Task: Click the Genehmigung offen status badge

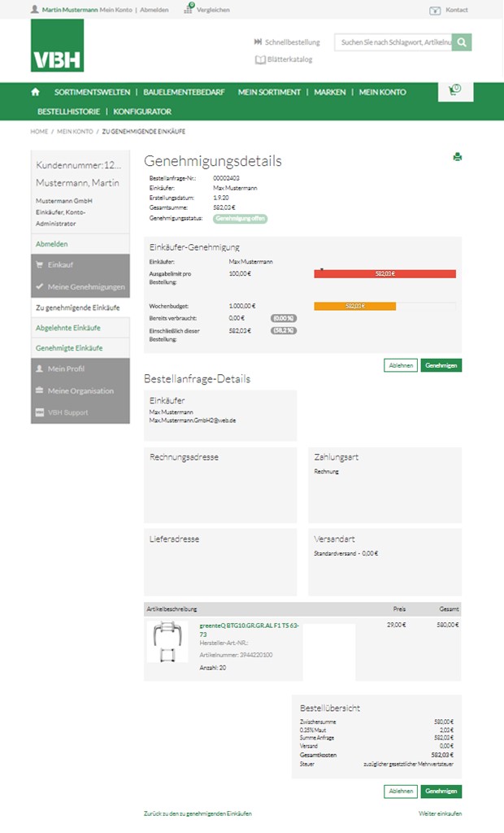Action: [x=240, y=218]
